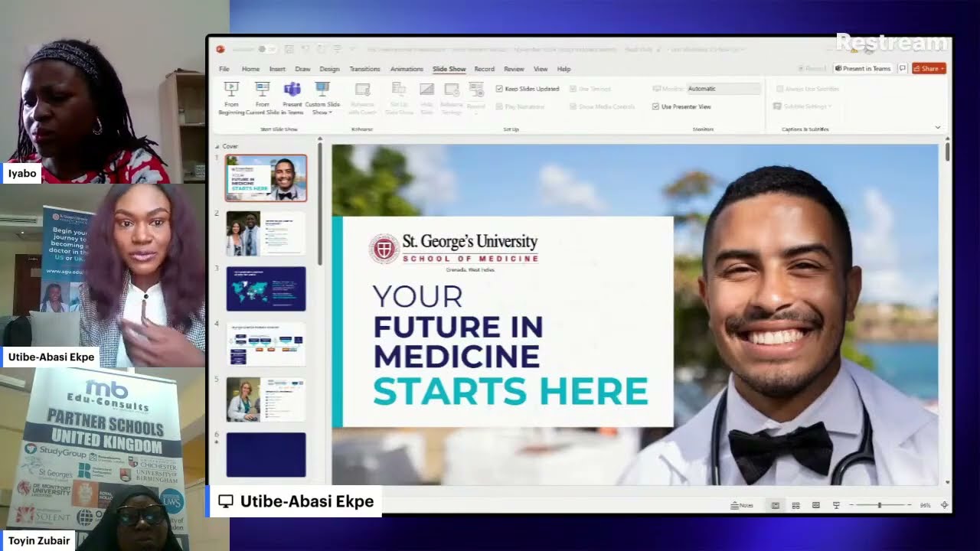The height and width of the screenshot is (551, 980).
Task: Toggle Show Media Controls checkbox
Action: (573, 106)
